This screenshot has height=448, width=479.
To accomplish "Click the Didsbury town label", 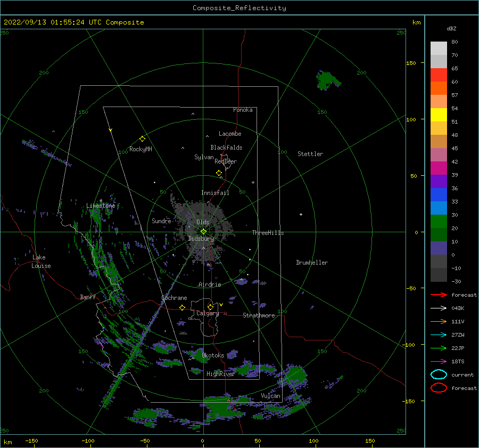I will point(201,239).
